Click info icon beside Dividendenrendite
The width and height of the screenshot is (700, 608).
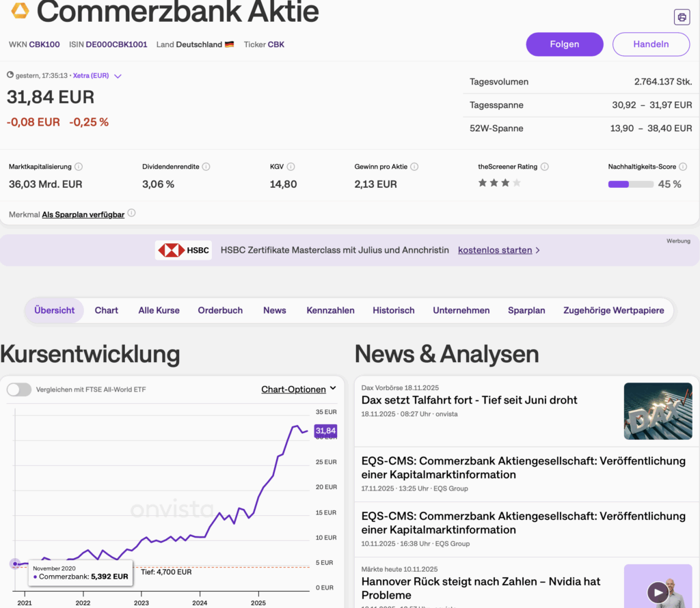coord(206,167)
